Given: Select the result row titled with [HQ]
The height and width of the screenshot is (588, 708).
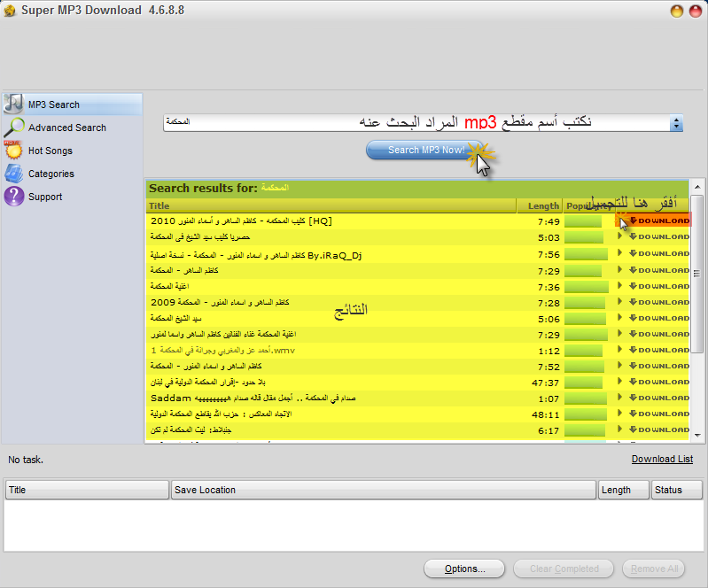Looking at the screenshot, I should click(417, 221).
